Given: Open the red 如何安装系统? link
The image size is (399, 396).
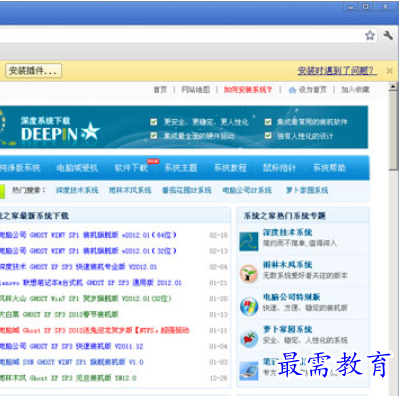Looking at the screenshot, I should tap(248, 90).
